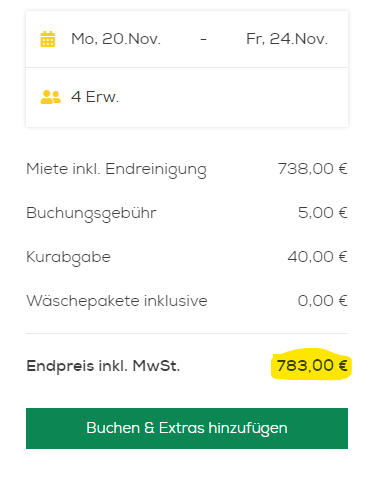Click the yellow calendar icon
This screenshot has height=486, width=375.
tap(48, 39)
